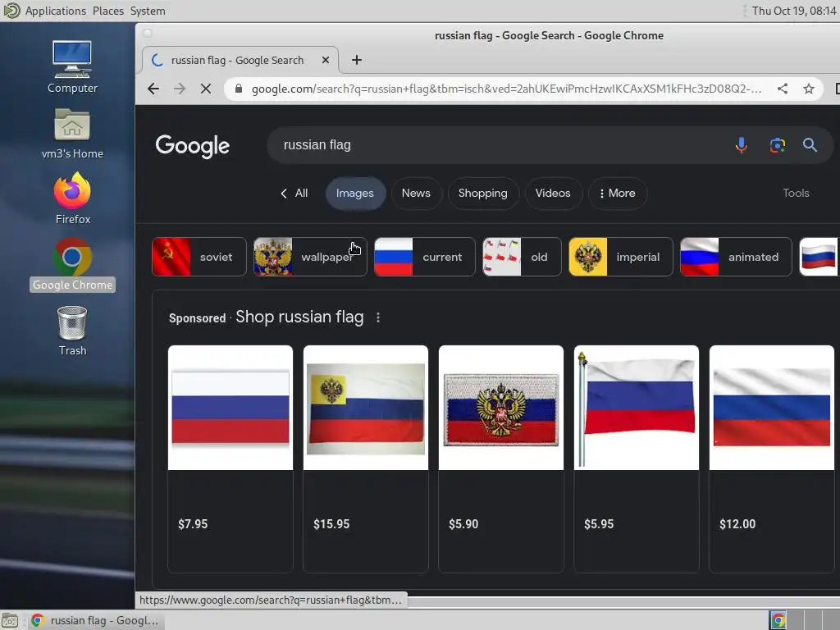Click the browser forward arrow
This screenshot has width=840, height=630.
[x=180, y=89]
